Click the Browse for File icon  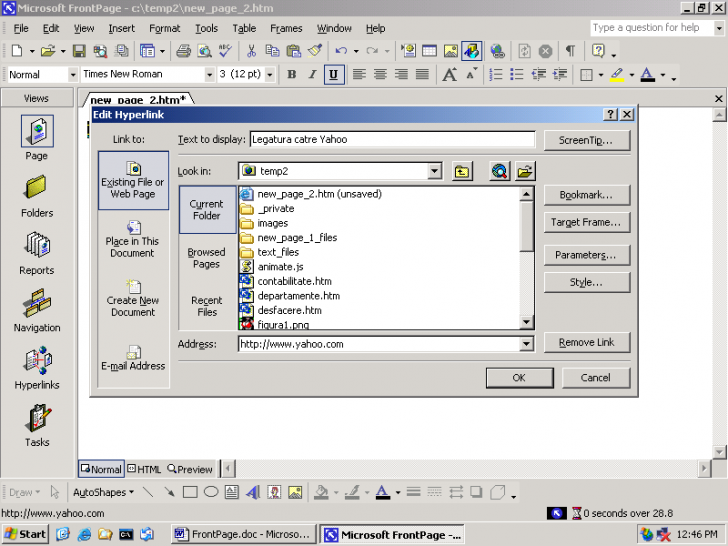(x=524, y=172)
